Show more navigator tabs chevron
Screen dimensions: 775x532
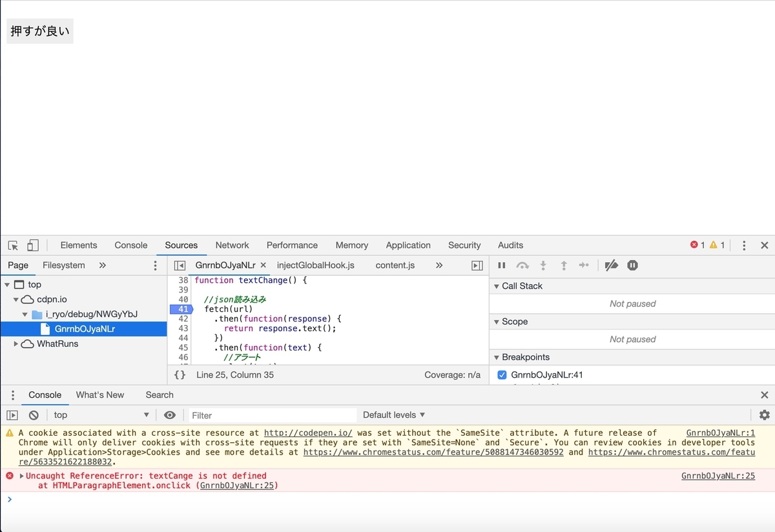pyautogui.click(x=103, y=265)
